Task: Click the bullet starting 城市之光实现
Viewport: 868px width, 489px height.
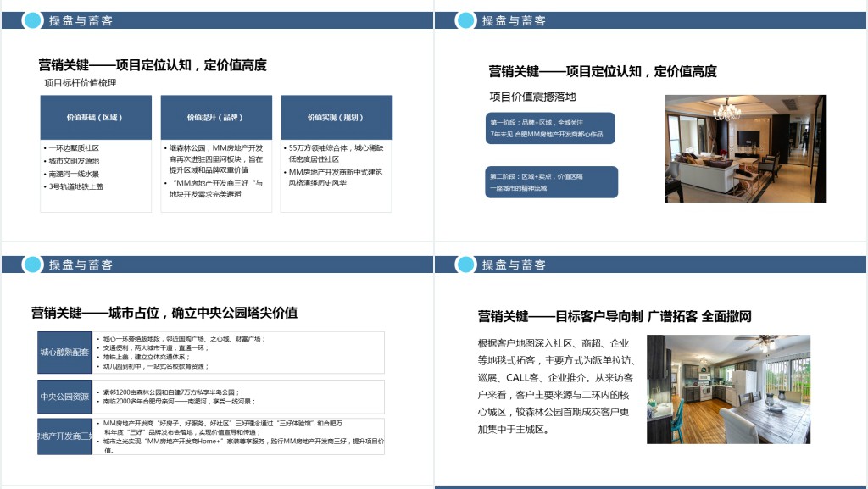Action: pos(240,446)
